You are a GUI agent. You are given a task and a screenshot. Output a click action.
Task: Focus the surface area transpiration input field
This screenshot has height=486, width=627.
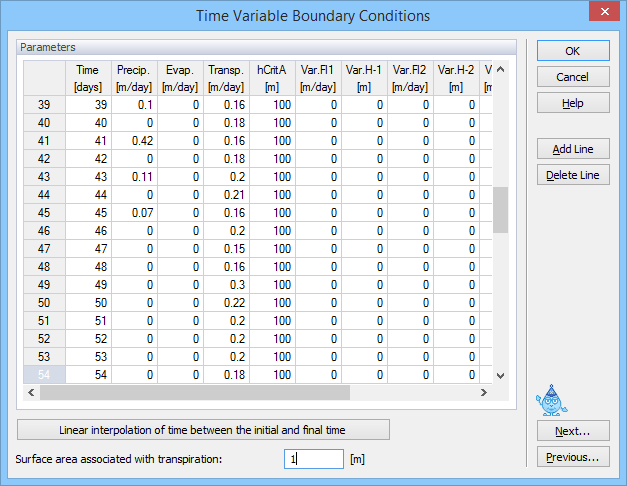(314, 459)
